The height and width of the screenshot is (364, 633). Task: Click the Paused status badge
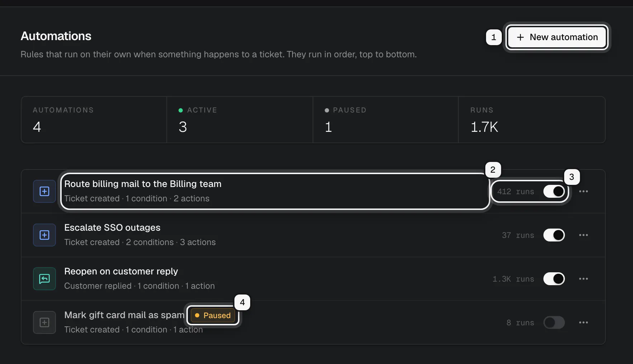point(213,315)
